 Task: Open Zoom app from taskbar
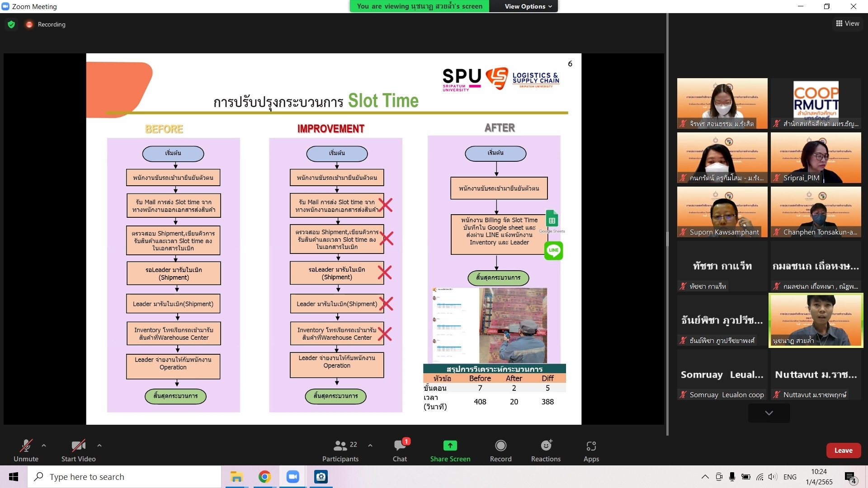click(292, 477)
